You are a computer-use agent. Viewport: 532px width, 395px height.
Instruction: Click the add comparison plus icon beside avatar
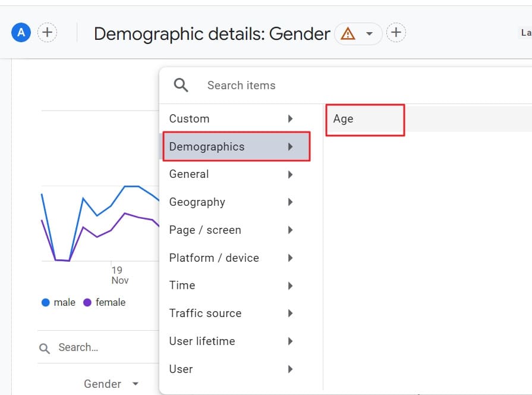click(x=48, y=33)
